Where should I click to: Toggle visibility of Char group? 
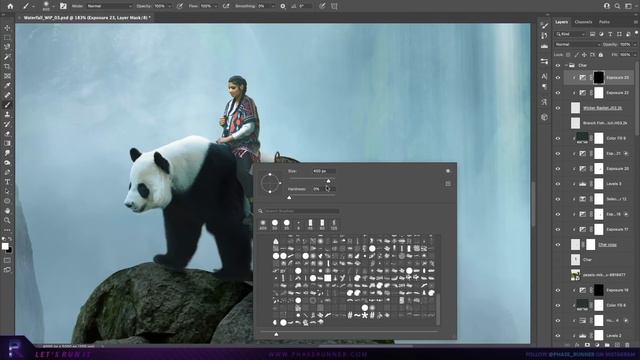pos(558,65)
